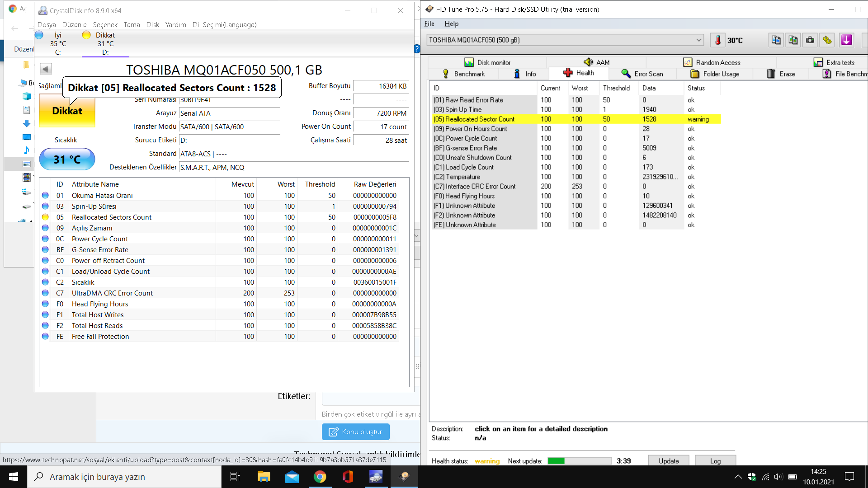This screenshot has width=868, height=488.
Task: Switch to the Benchmark tab
Action: tap(464, 74)
